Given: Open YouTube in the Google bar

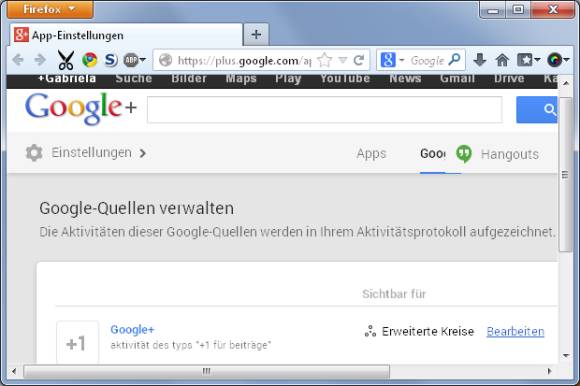Looking at the screenshot, I should point(345,78).
